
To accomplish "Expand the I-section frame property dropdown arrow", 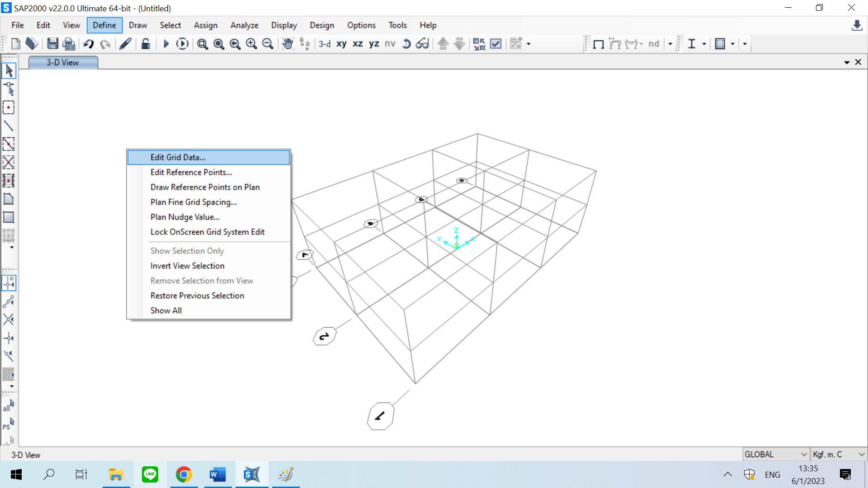I will click(704, 44).
